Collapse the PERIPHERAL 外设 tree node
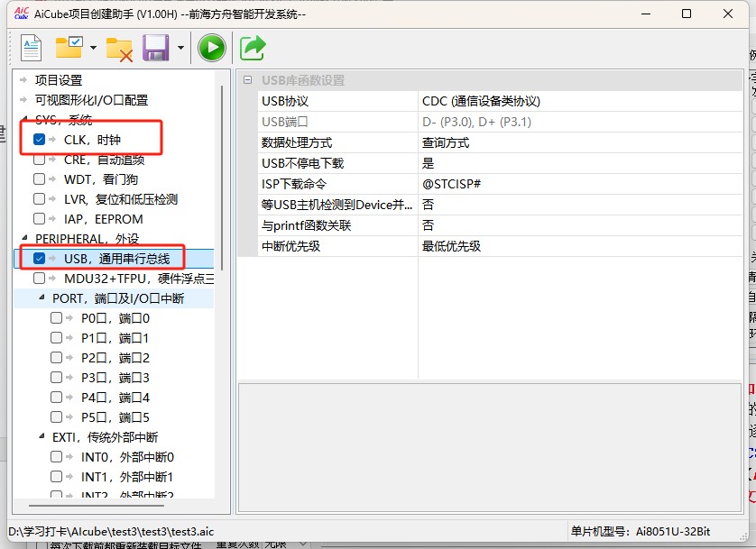Screen dimensions: 756x549 [24, 238]
